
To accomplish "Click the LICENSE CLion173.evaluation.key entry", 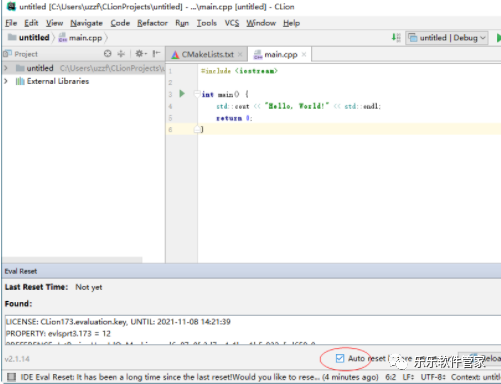I will pyautogui.click(x=118, y=322).
